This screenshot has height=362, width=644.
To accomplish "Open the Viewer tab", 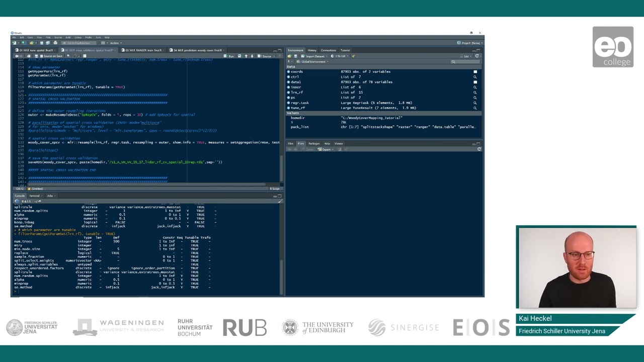I will pos(339,143).
